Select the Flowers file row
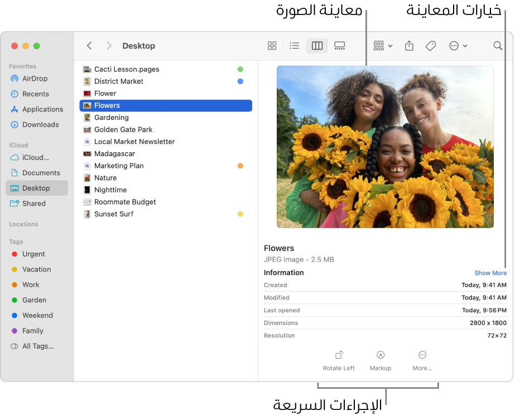The height and width of the screenshot is (420, 515). pos(166,106)
